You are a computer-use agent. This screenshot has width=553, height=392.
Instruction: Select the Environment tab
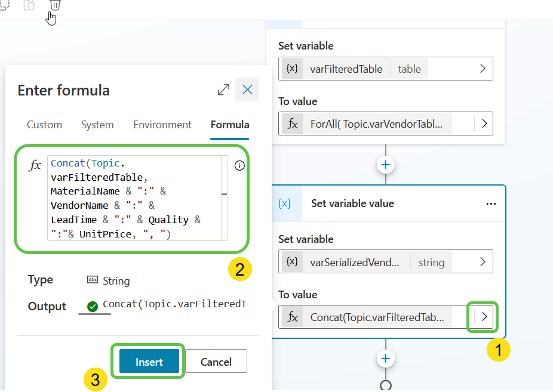[162, 125]
